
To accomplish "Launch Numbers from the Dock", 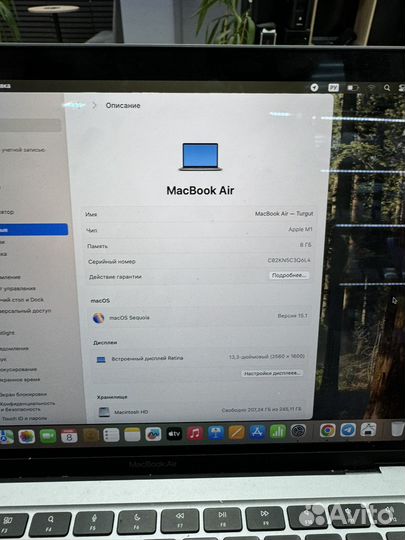I will [x=278, y=432].
